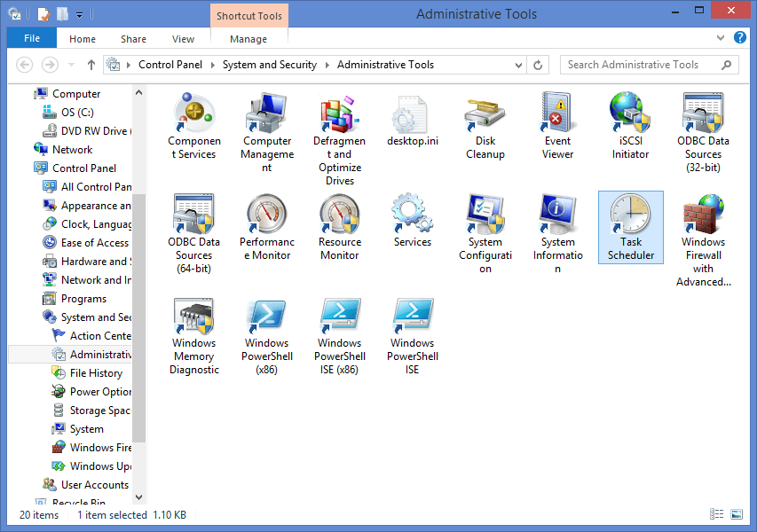This screenshot has width=757, height=532.
Task: Click the Back navigation arrow
Action: click(25, 65)
